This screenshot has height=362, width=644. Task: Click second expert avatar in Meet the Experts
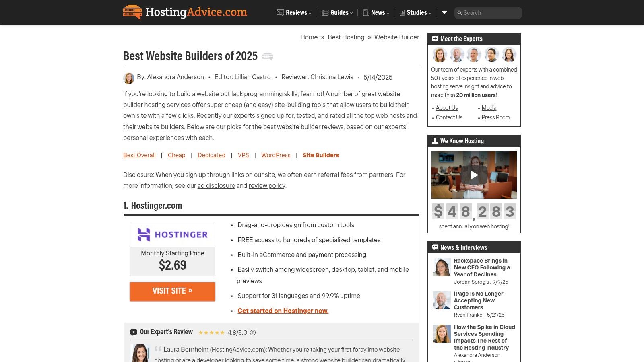pos(457,55)
